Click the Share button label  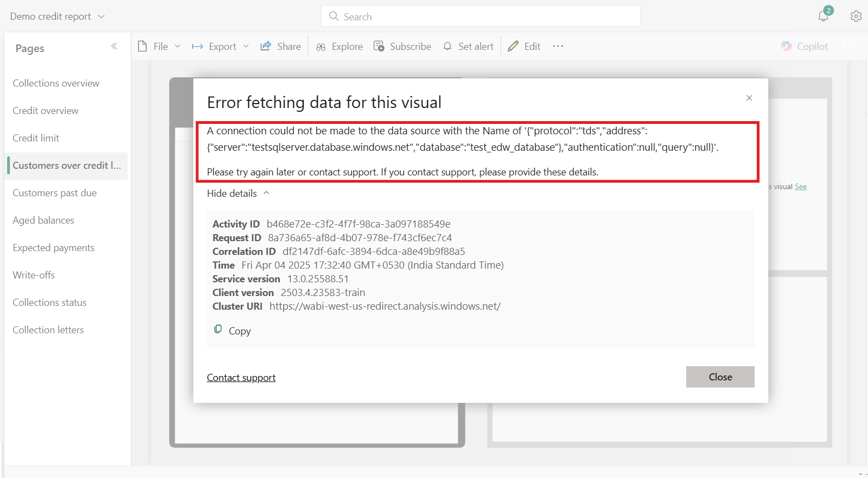point(289,47)
